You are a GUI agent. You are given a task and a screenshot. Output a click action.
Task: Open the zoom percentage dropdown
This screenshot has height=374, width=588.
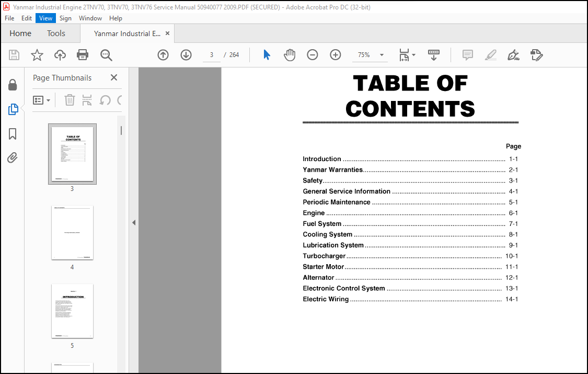coord(382,55)
